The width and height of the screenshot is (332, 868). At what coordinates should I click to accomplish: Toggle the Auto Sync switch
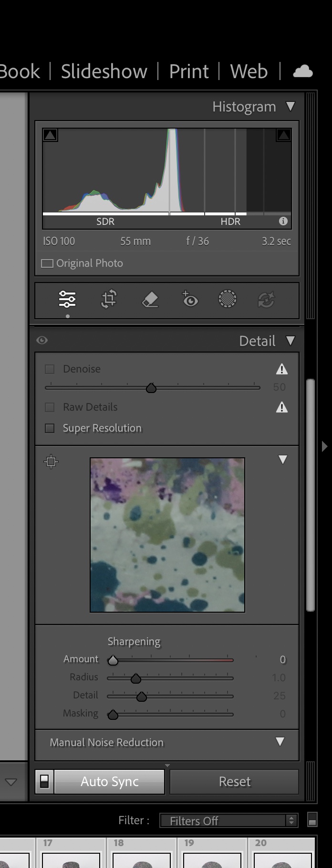[x=44, y=781]
